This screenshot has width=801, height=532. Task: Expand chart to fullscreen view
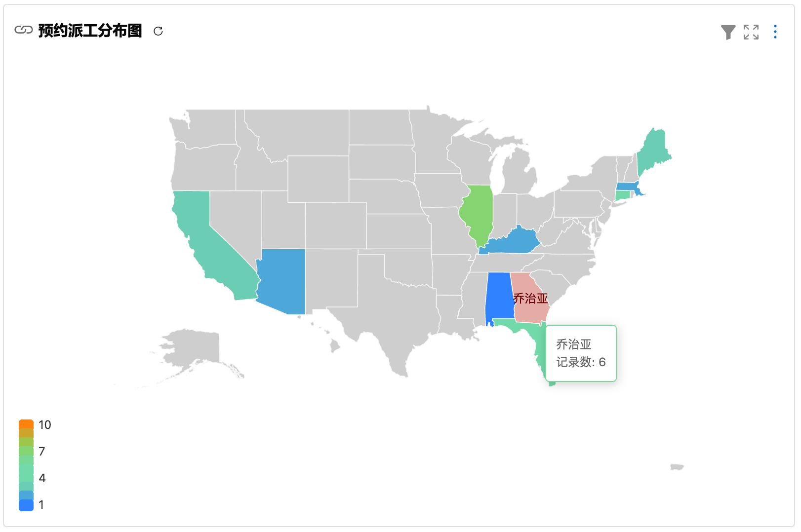(x=751, y=32)
